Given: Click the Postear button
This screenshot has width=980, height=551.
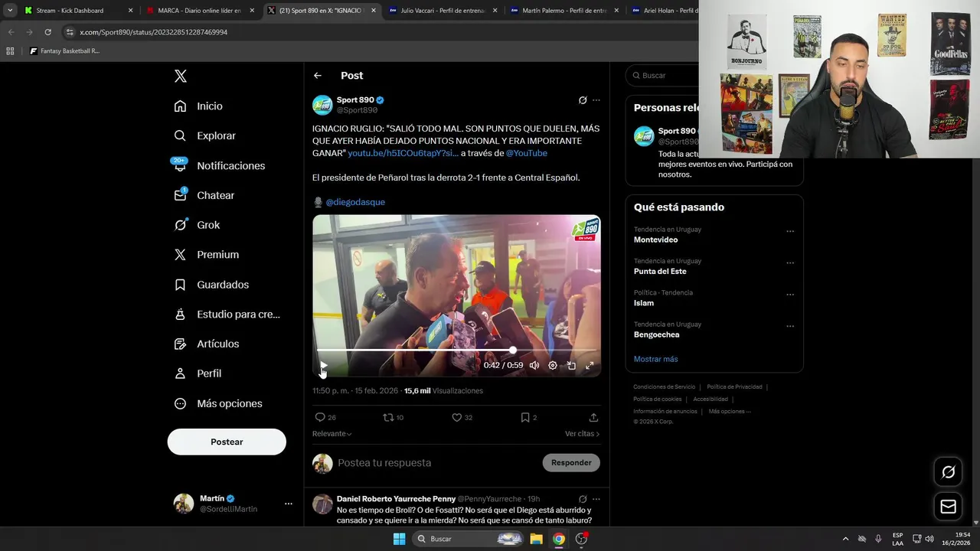Looking at the screenshot, I should (x=227, y=442).
